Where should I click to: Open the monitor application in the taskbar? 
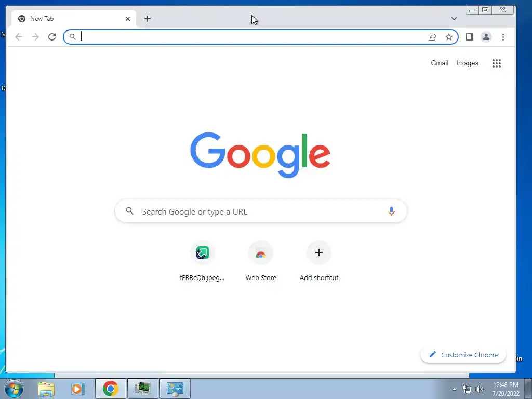[x=143, y=389]
